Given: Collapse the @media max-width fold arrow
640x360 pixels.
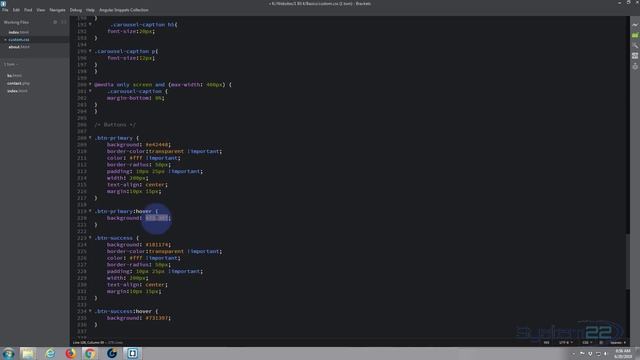Looking at the screenshot, I should point(90,84).
